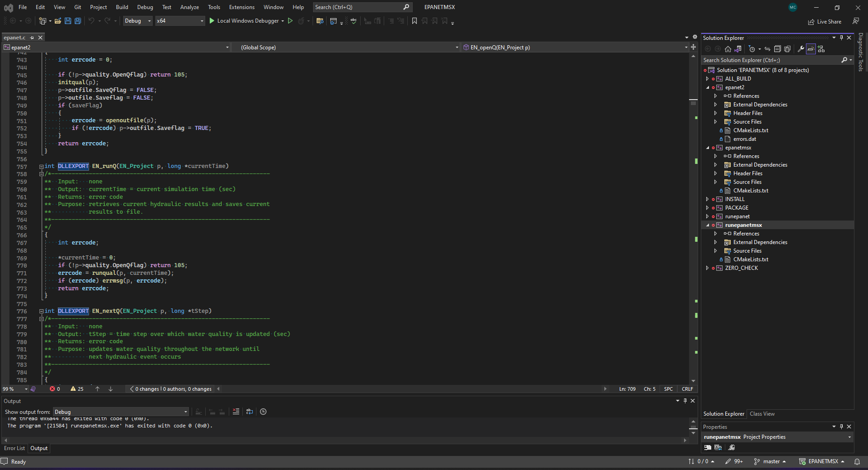
Task: Click the Live Share button
Action: point(825,22)
